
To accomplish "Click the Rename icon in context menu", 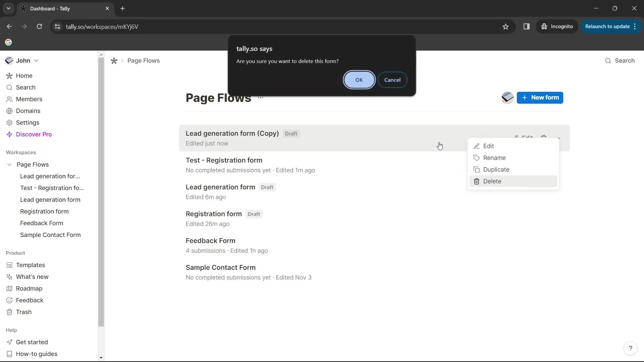I will 477,157.
